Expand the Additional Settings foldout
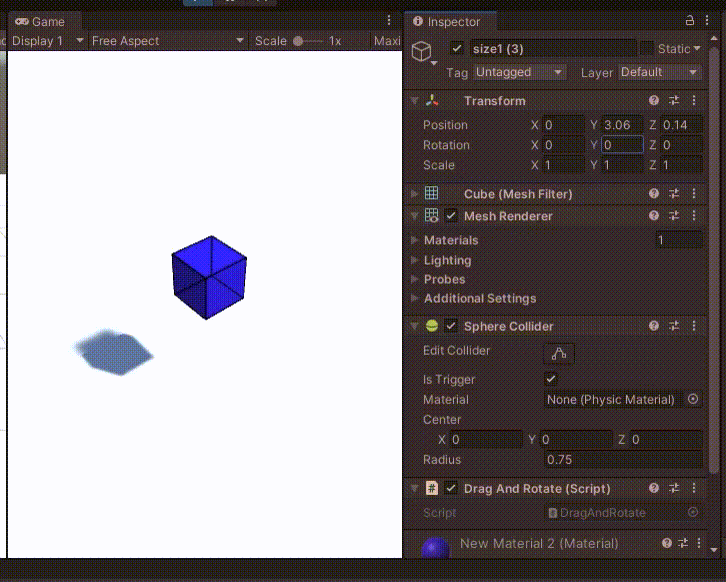The image size is (726, 582). pyautogui.click(x=415, y=298)
